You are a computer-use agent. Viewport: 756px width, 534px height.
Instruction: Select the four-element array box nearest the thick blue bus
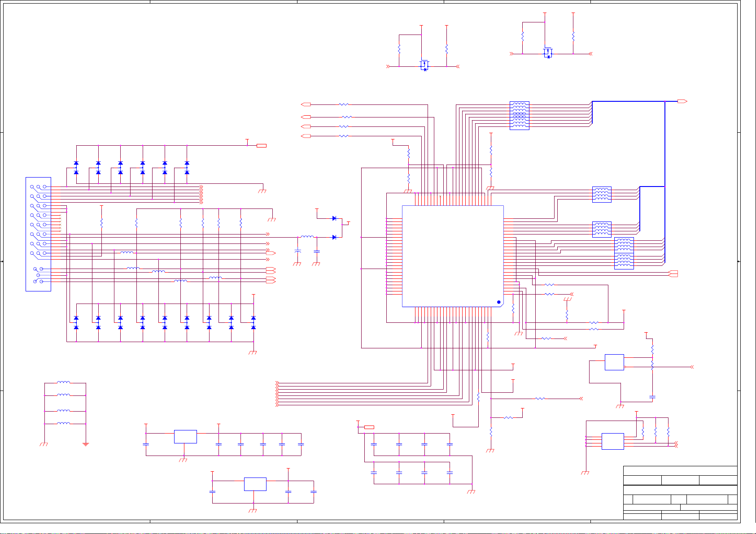pyautogui.click(x=602, y=195)
